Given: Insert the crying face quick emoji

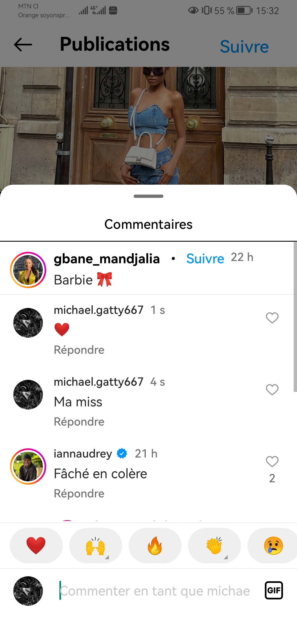Looking at the screenshot, I should coord(273,545).
